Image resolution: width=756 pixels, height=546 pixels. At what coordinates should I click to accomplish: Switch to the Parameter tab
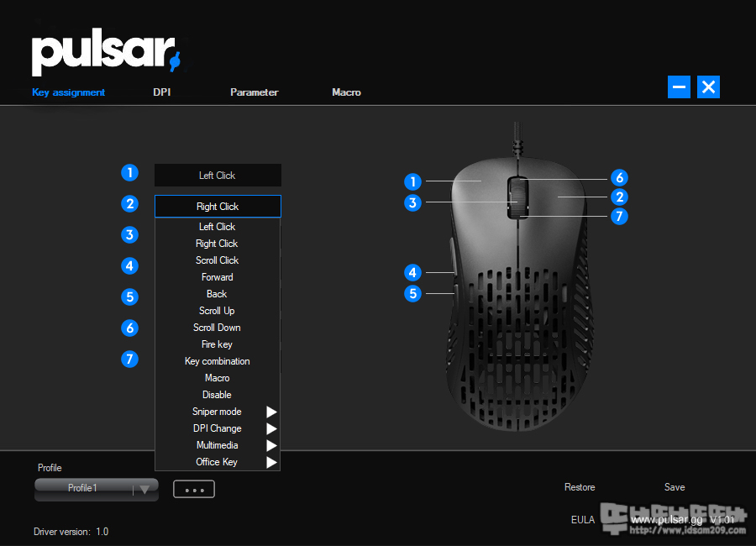(254, 92)
